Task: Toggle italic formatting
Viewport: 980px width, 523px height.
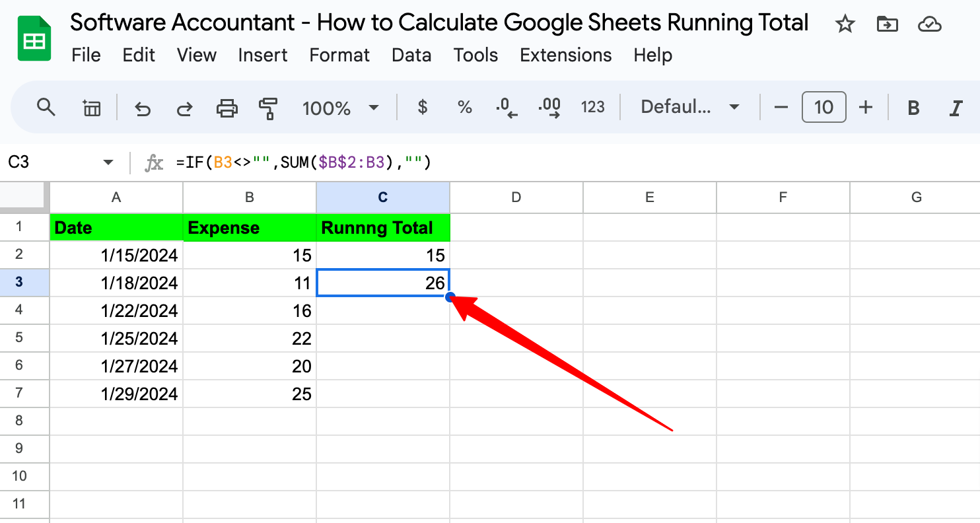Action: (955, 108)
